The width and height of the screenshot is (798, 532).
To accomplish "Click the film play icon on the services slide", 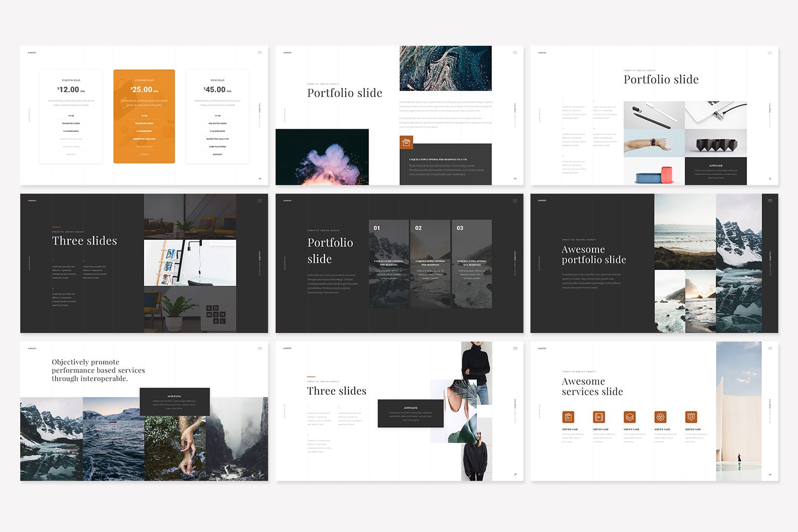I will pyautogui.click(x=599, y=417).
